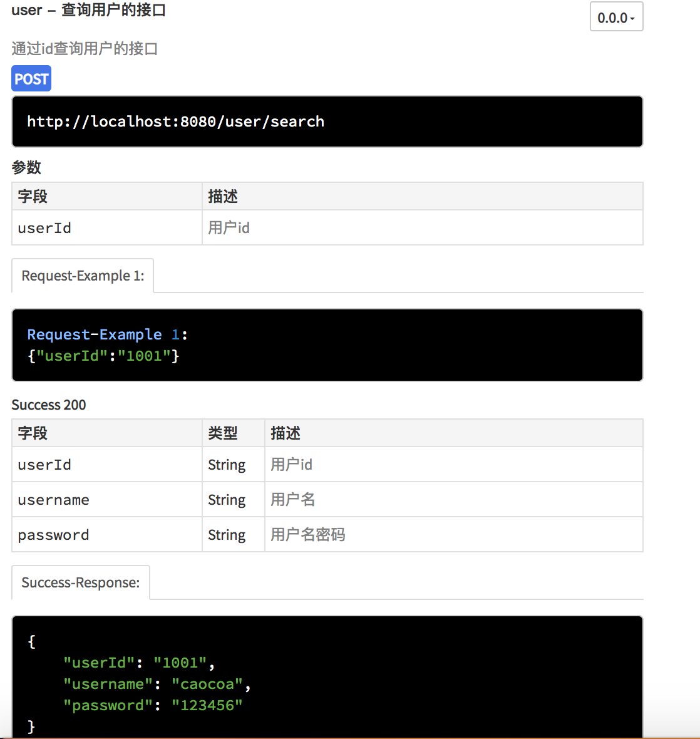
Task: Click the blue POST method badge
Action: [31, 78]
